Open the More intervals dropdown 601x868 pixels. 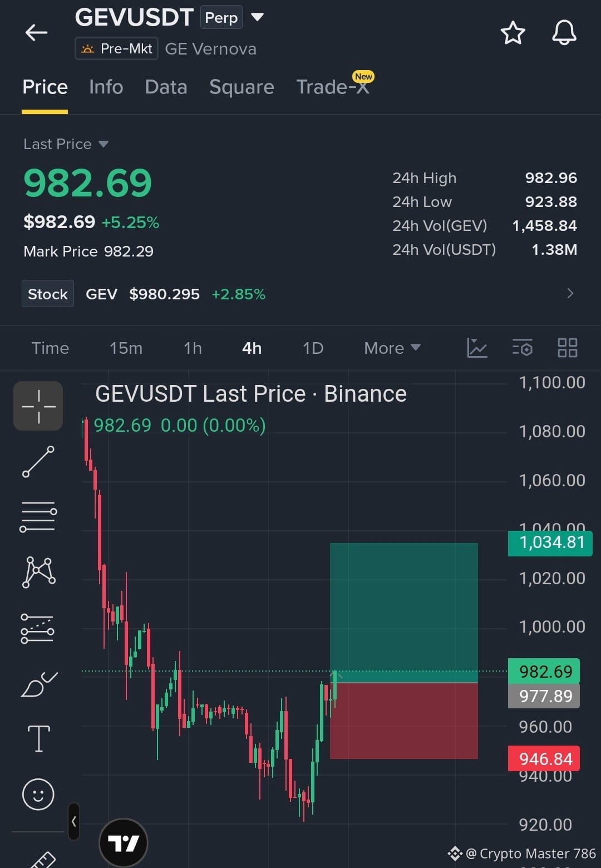click(x=392, y=348)
